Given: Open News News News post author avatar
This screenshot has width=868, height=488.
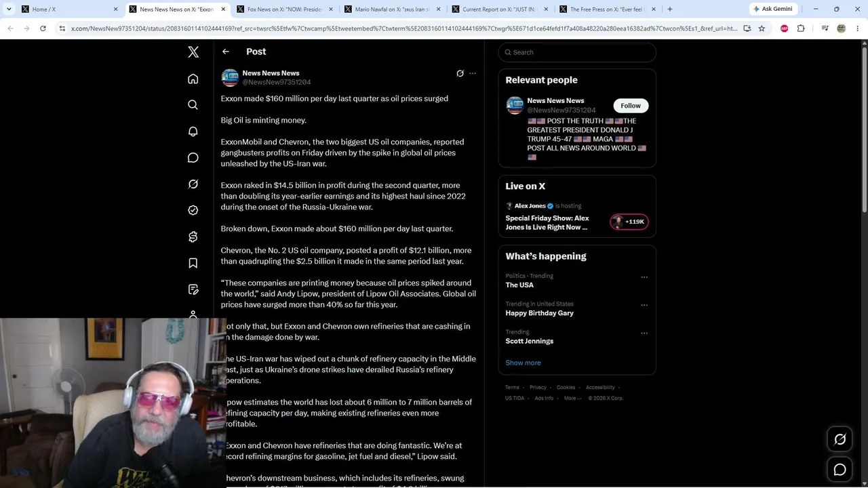Looking at the screenshot, I should point(230,77).
